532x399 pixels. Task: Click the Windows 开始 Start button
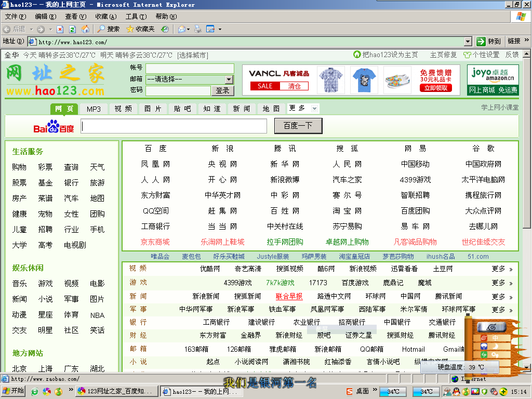[13, 391]
